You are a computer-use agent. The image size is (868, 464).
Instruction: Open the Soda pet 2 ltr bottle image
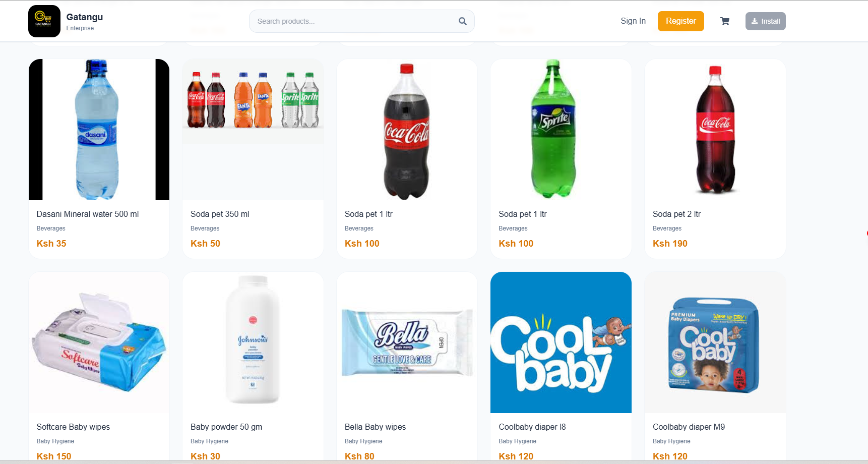(x=715, y=130)
